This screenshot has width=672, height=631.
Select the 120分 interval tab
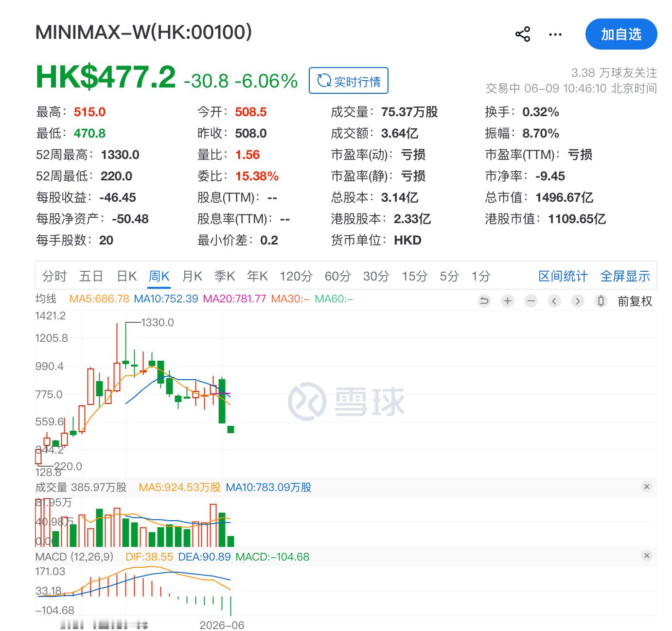296,276
